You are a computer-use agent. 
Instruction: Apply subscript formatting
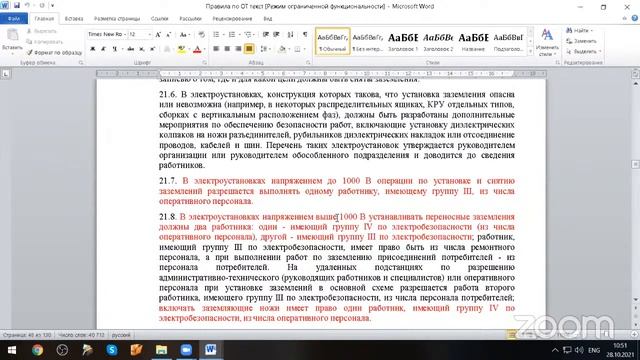142,49
